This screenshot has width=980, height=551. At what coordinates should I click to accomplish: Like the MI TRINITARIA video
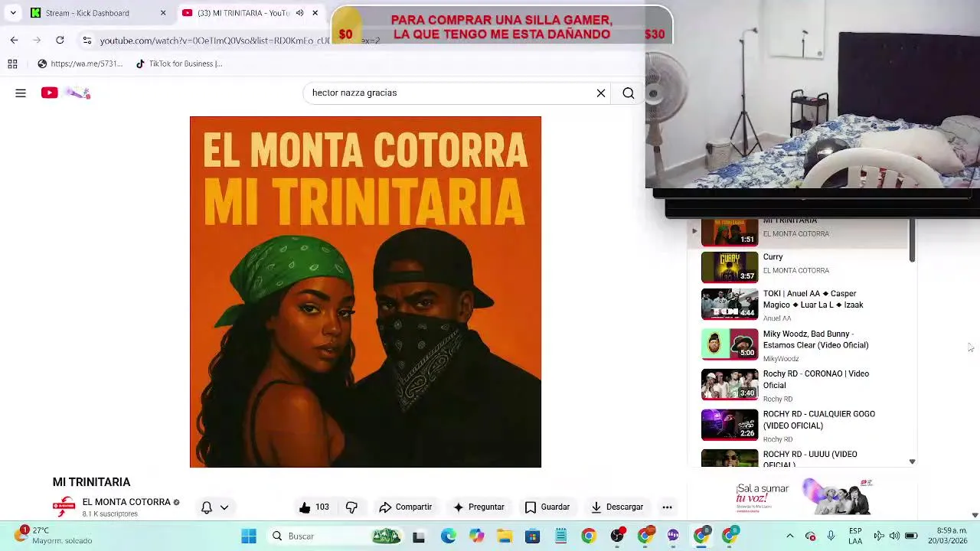[x=314, y=507]
